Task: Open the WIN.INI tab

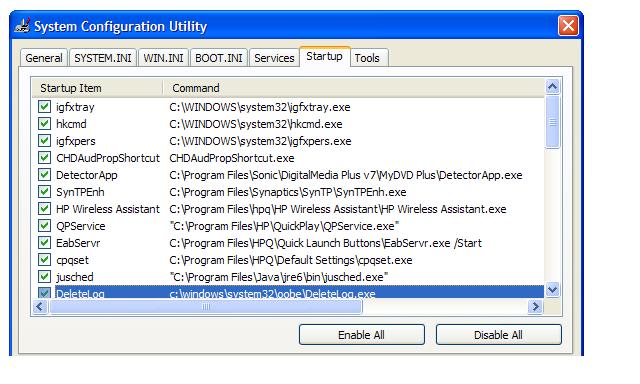Action: coord(163,58)
